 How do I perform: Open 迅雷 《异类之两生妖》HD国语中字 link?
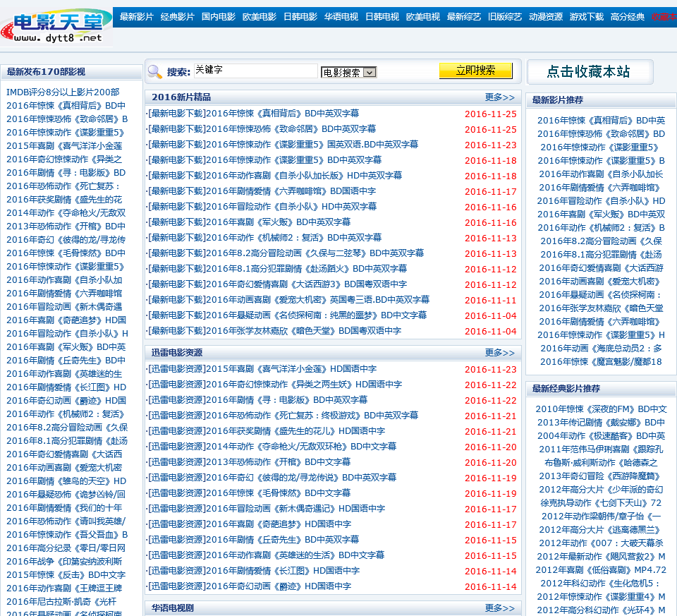[303, 385]
